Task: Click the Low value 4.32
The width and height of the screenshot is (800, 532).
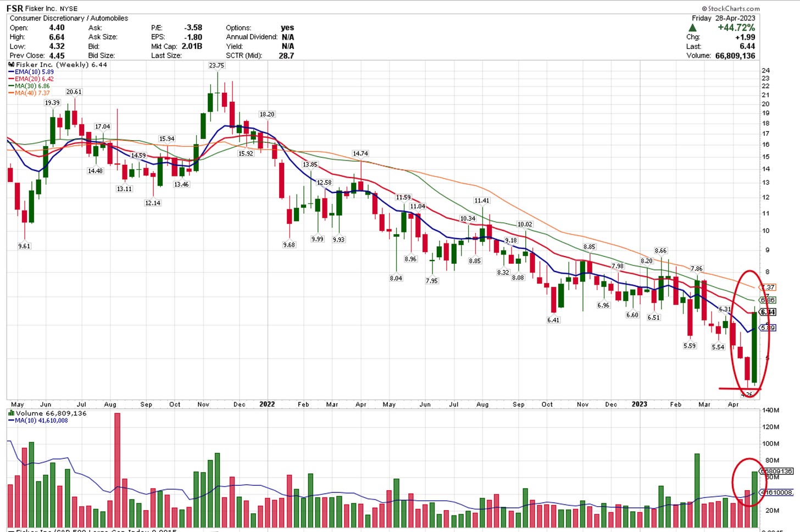Action: tap(57, 46)
